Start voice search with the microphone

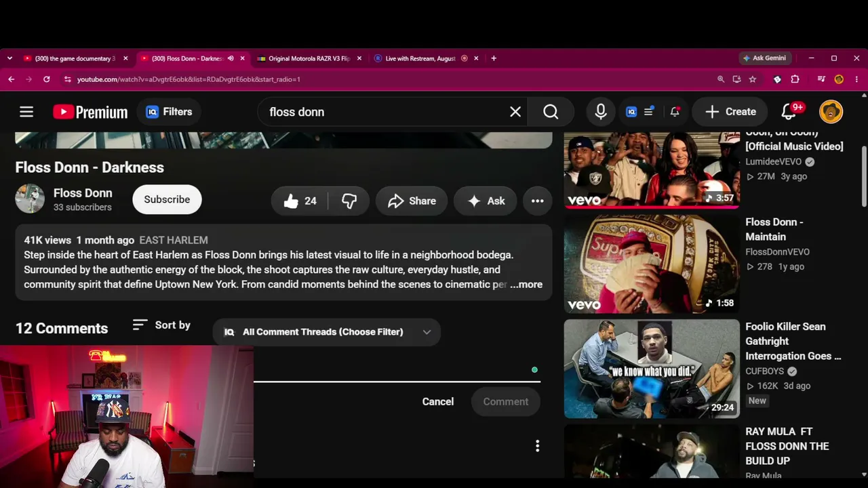[601, 112]
